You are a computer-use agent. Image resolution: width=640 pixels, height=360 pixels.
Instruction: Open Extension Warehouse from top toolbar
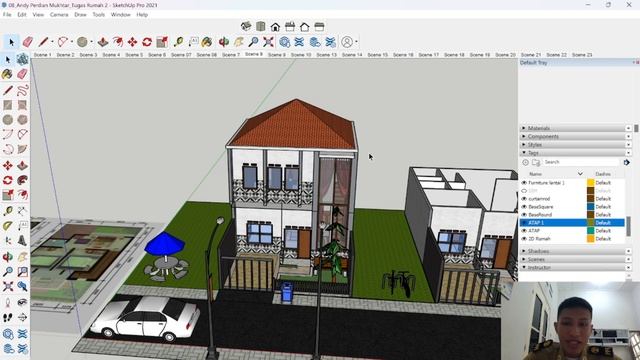(299, 42)
